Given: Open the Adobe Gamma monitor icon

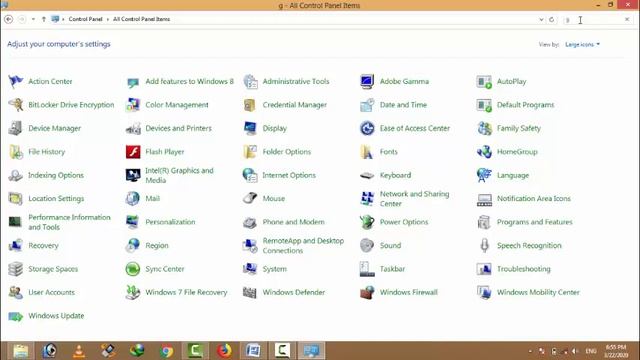Looking at the screenshot, I should point(367,81).
